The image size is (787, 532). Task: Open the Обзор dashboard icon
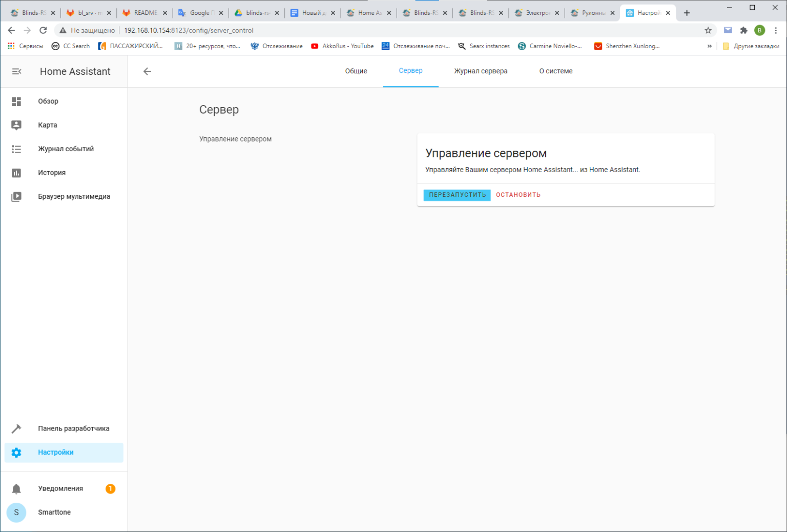point(16,101)
